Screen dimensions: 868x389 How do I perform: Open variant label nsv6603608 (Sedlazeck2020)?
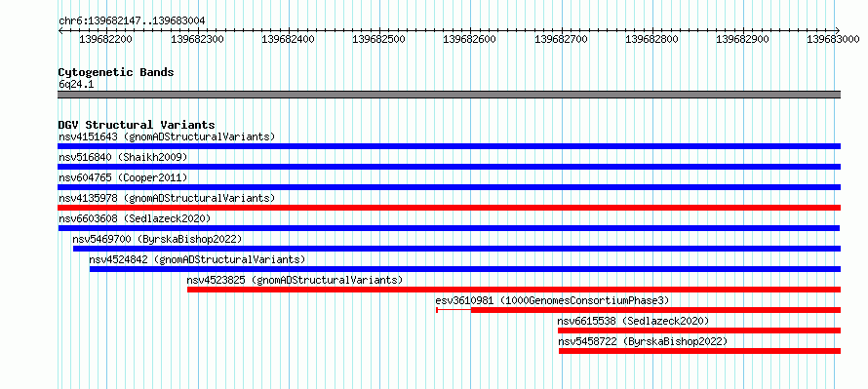point(135,218)
